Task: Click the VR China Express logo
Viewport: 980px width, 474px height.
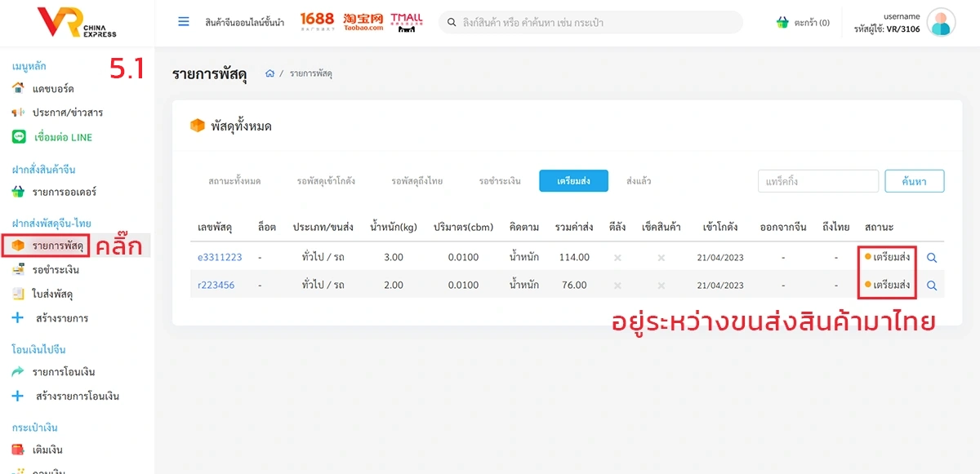Action: (x=78, y=23)
